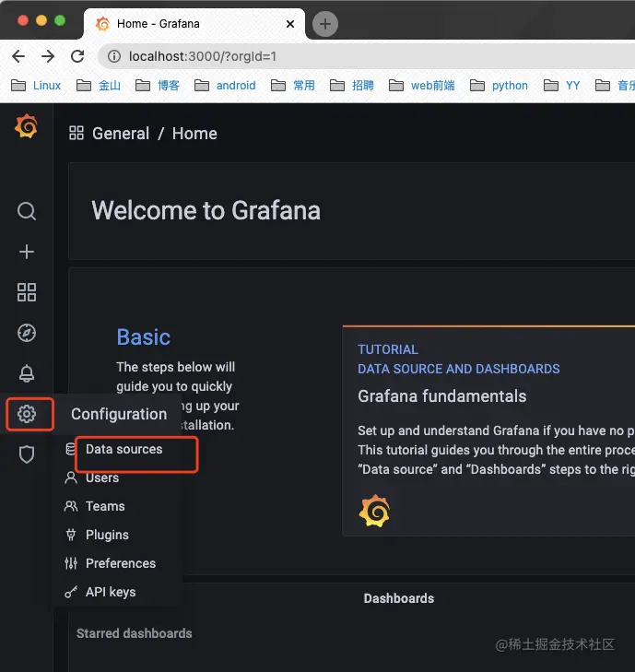Click the address bar URL field
Viewport: 635px width, 672px height.
(x=369, y=56)
